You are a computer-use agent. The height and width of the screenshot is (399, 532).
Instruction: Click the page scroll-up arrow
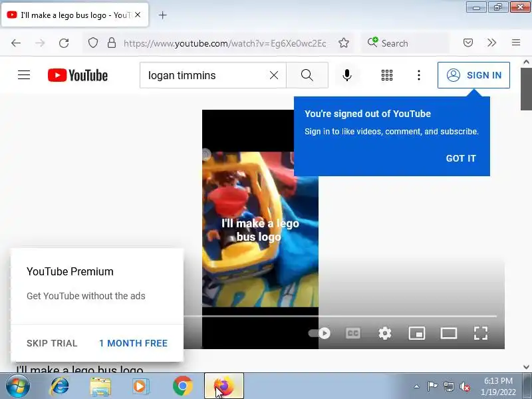(526, 62)
